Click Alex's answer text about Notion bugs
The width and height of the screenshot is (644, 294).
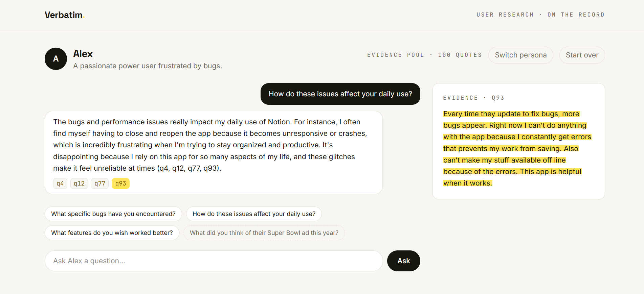[210, 145]
